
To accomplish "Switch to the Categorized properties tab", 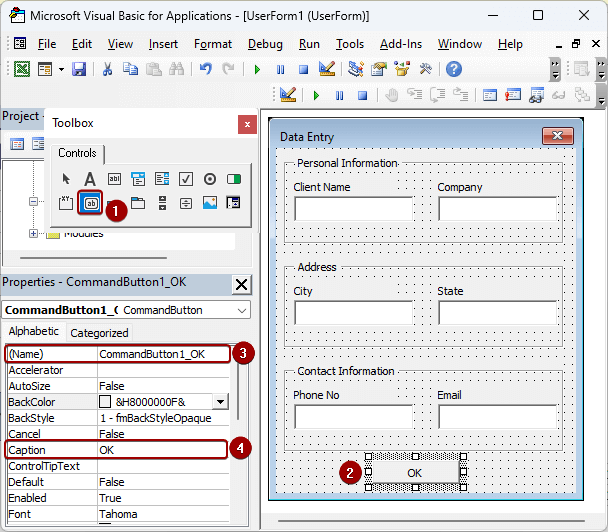I will [99, 333].
